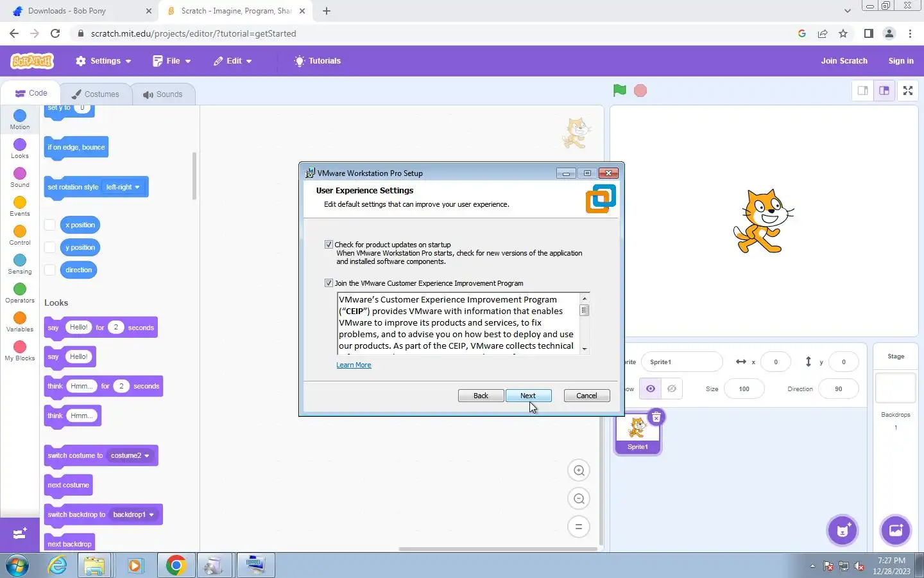Enter full screen stage mode
Screen dimensions: 924x578
point(908,91)
